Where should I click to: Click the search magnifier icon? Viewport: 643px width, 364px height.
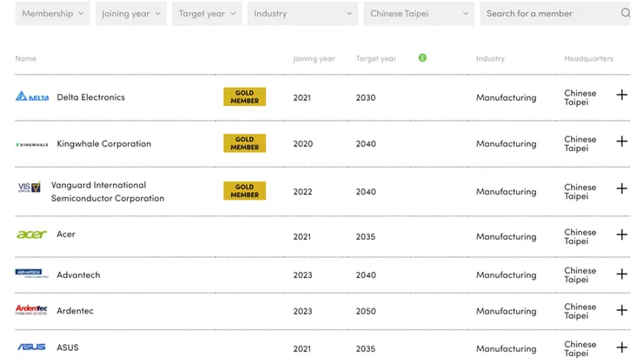626,13
